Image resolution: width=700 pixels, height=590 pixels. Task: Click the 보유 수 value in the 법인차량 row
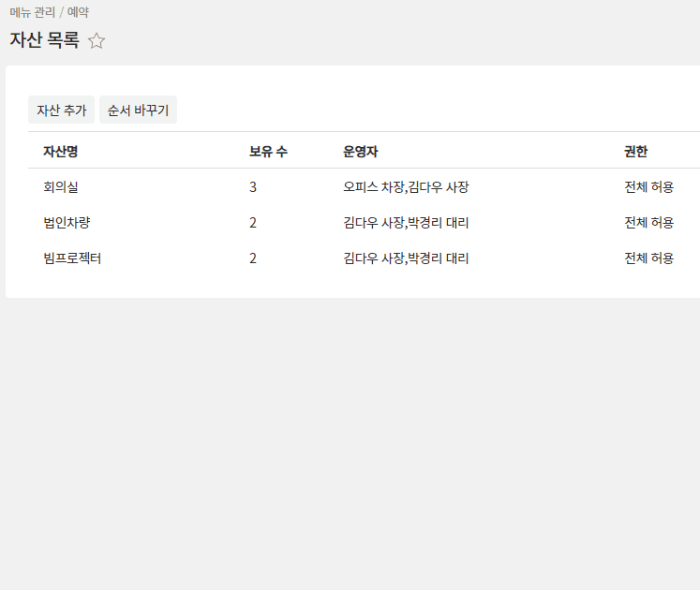pyautogui.click(x=253, y=223)
